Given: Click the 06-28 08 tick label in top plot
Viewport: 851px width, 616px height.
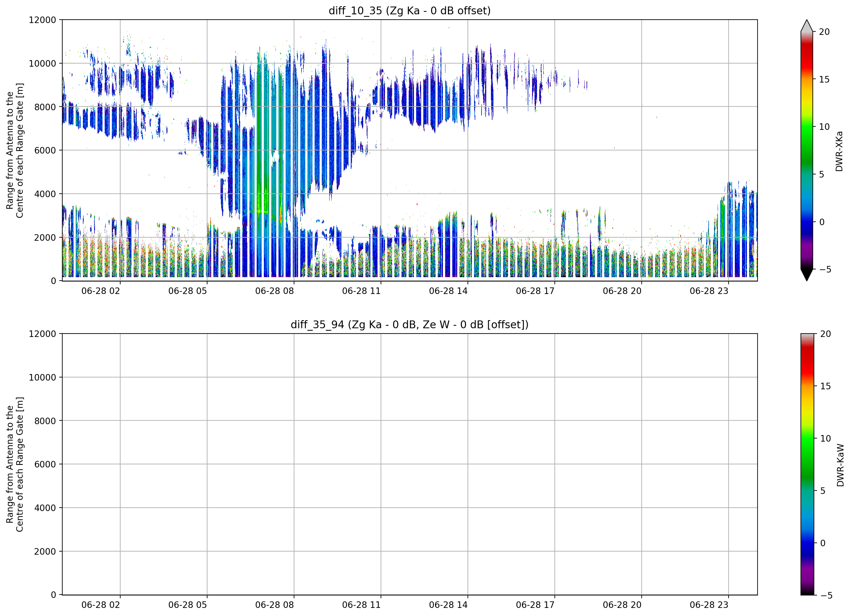Looking at the screenshot, I should (274, 291).
